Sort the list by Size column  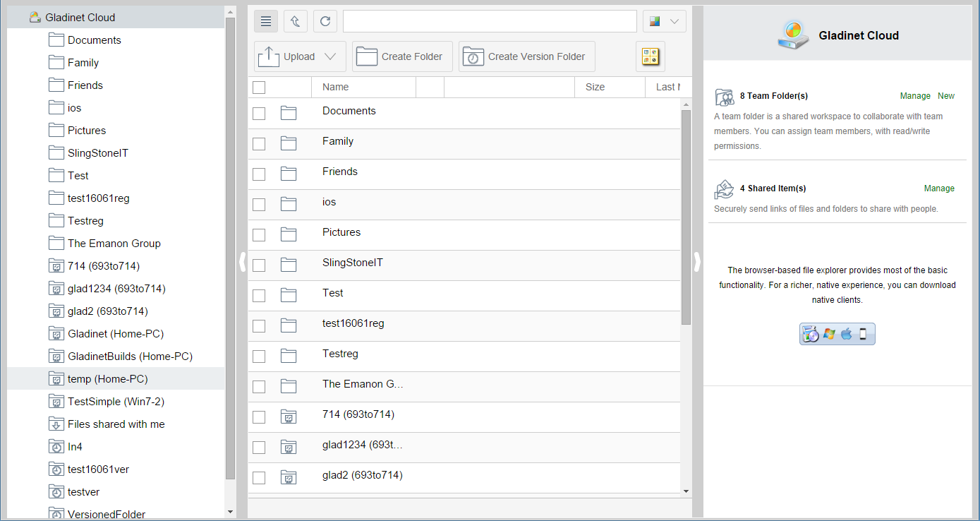595,87
